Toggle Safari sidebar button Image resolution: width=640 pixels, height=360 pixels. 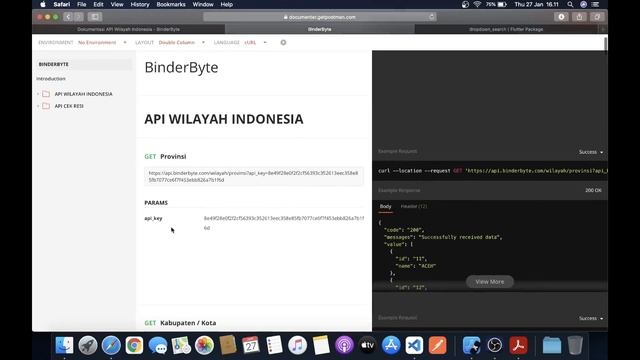click(95, 17)
